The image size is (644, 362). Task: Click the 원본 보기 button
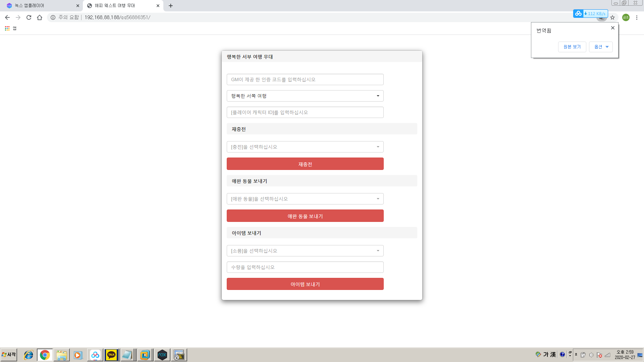coord(572,47)
